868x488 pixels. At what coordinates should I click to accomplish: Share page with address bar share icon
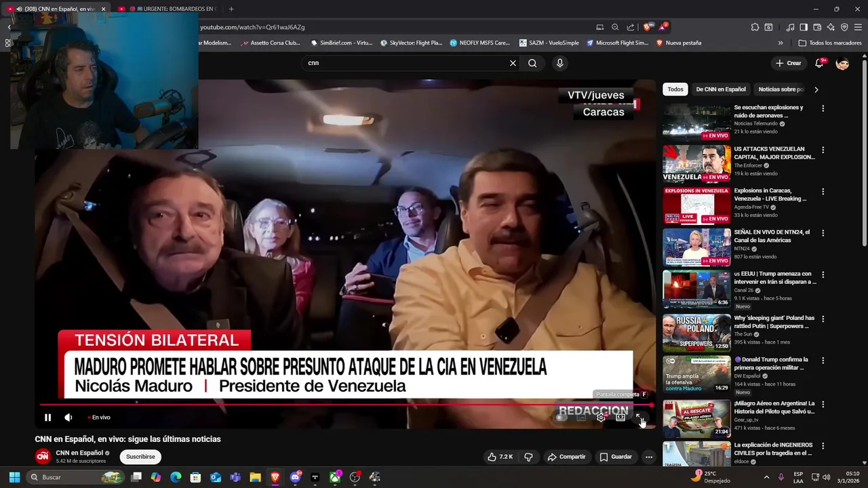point(631,27)
